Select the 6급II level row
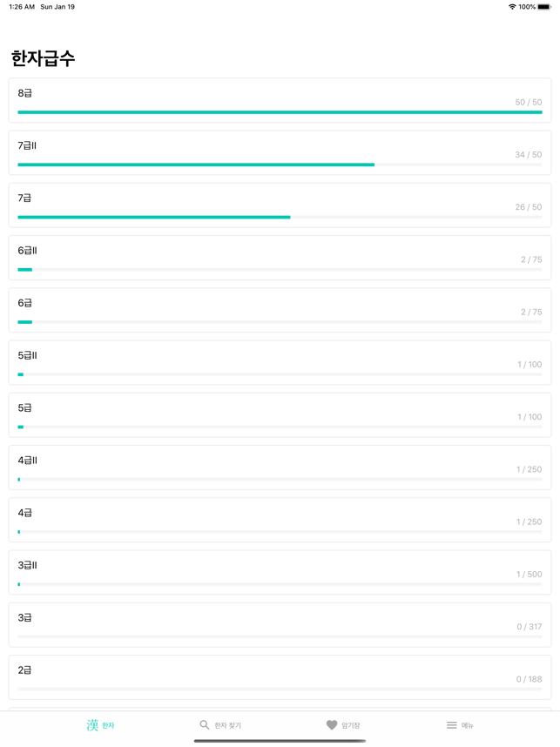The image size is (560, 747). tap(280, 258)
